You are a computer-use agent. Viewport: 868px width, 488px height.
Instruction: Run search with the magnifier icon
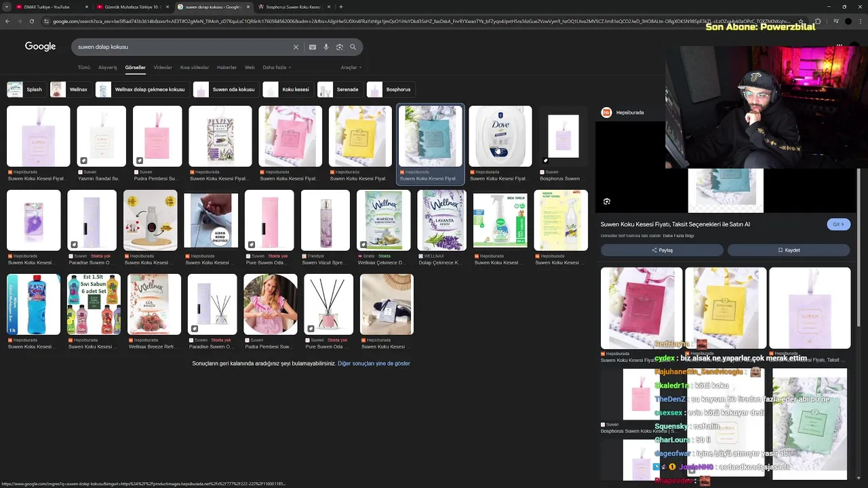353,47
